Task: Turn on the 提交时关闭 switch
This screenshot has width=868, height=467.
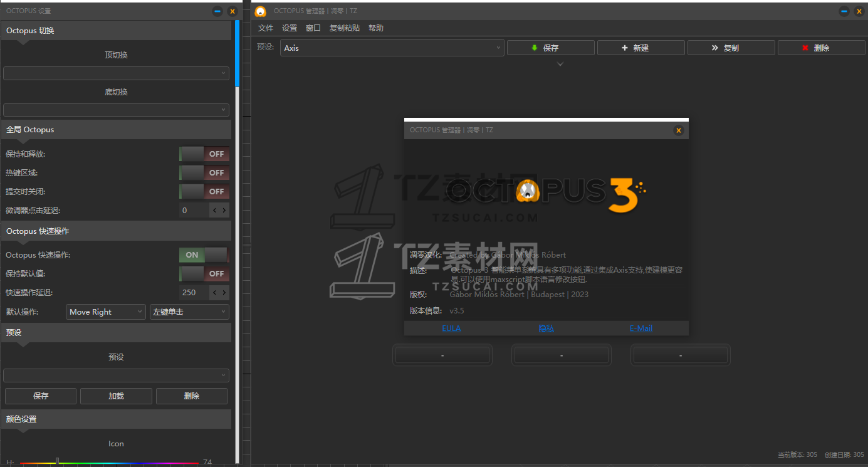Action: (x=204, y=192)
